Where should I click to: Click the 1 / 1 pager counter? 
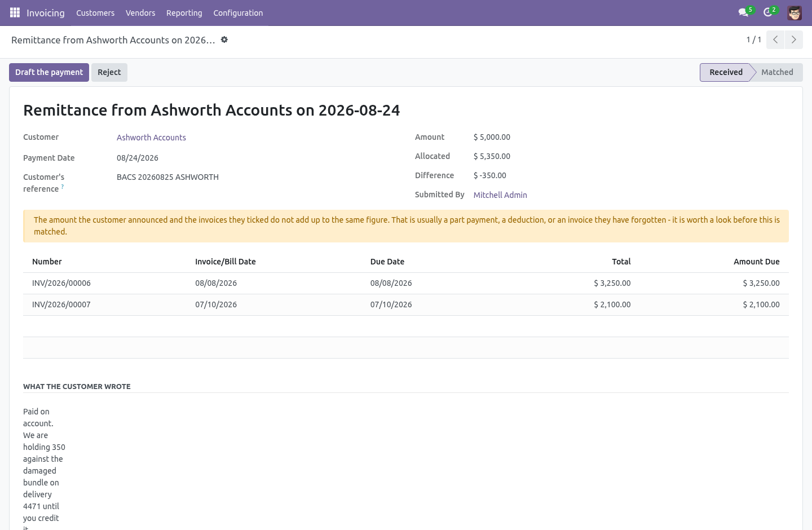(754, 39)
